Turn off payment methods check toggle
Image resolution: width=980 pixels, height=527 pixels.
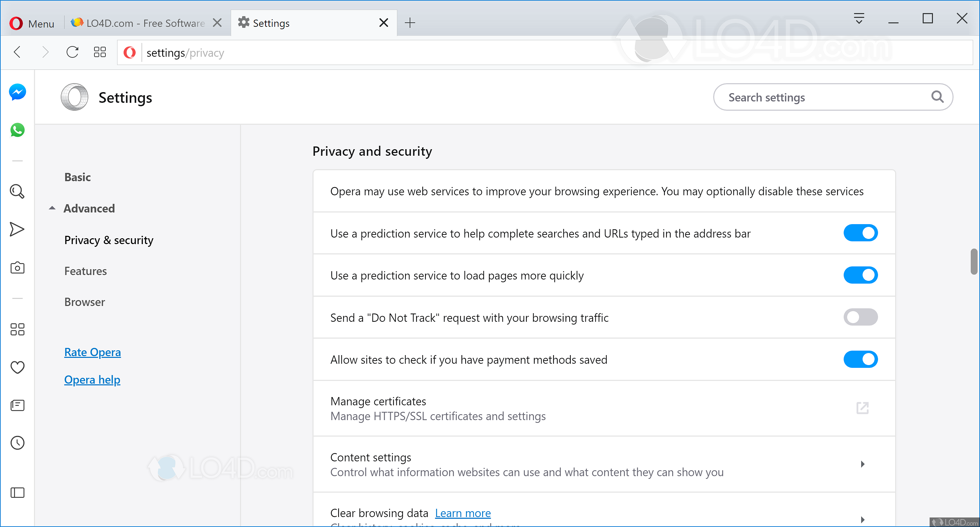tap(860, 359)
